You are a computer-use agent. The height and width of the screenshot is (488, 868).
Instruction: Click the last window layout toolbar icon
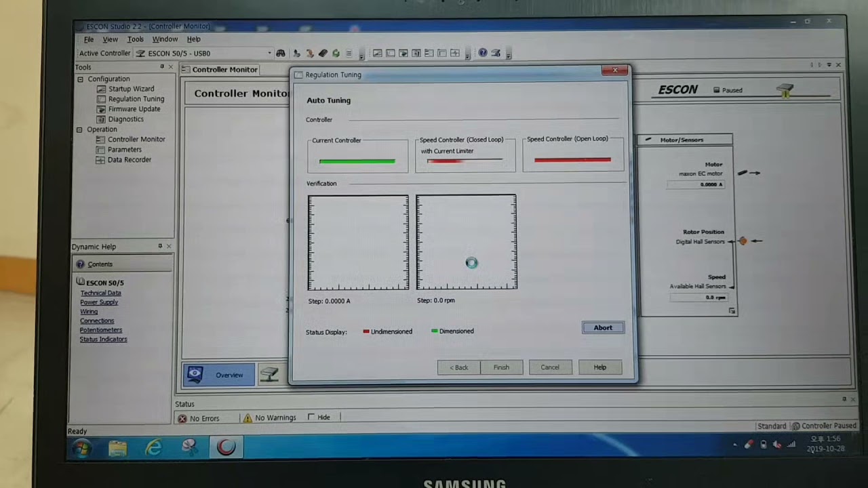(455, 53)
